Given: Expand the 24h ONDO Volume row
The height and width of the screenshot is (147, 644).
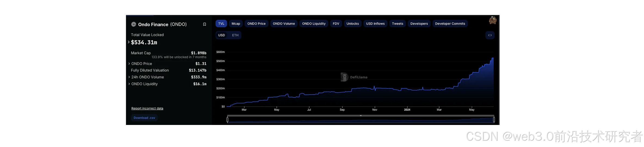Looking at the screenshot, I should tap(129, 77).
